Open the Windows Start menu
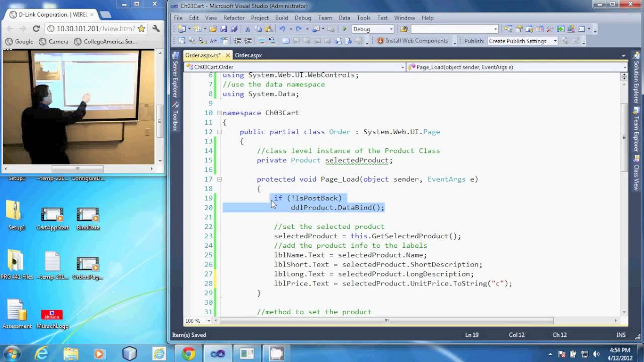This screenshot has width=644, height=362. [11, 353]
